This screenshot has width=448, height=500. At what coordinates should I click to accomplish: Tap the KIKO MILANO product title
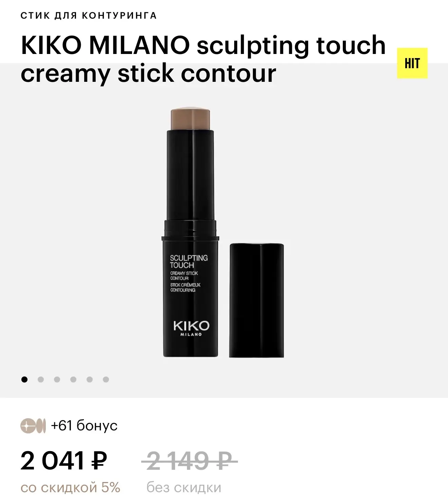click(203, 59)
